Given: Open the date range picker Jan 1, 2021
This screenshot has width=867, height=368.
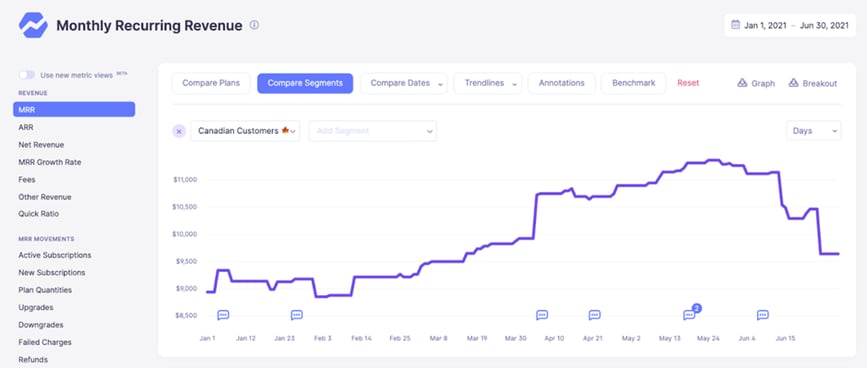Looking at the screenshot, I should tap(789, 25).
